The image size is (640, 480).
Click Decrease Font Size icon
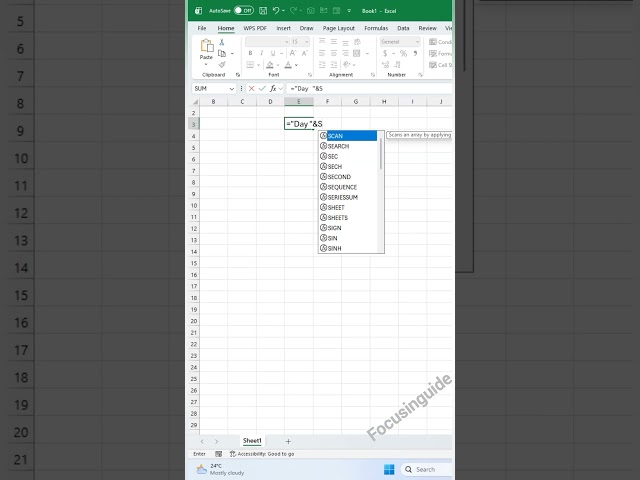tap(304, 53)
